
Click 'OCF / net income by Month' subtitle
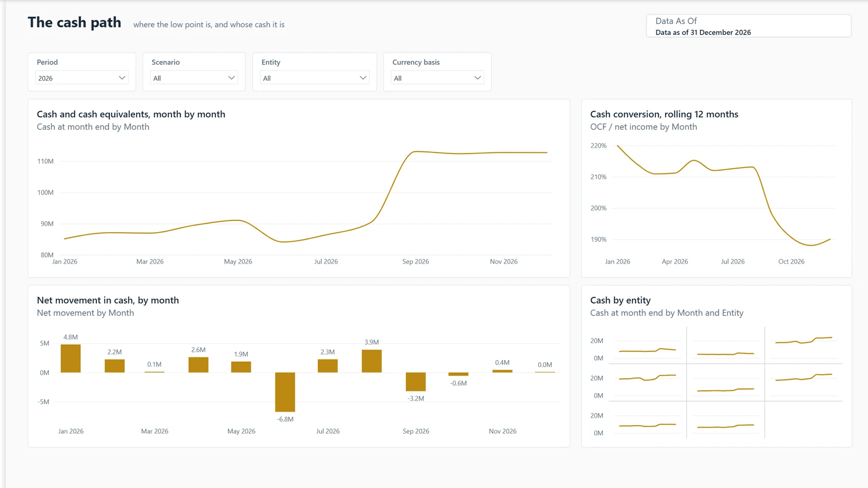point(643,127)
